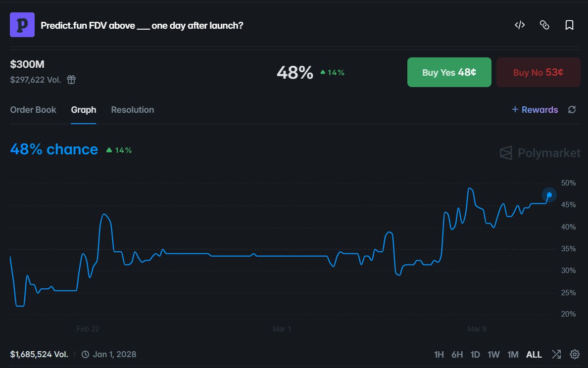The image size is (588, 368).
Task: Click Buy Yes 48¢ button
Action: pos(449,72)
